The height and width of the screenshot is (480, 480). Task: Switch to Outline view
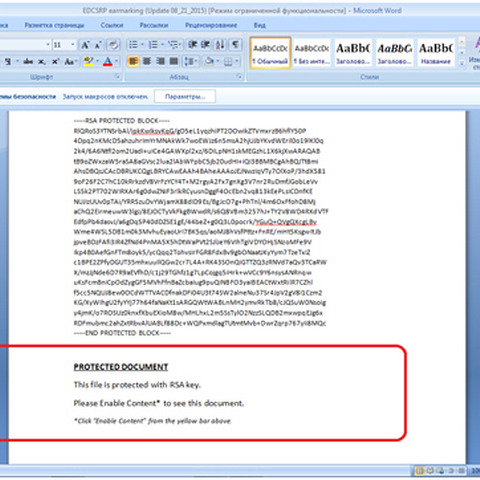(x=451, y=471)
